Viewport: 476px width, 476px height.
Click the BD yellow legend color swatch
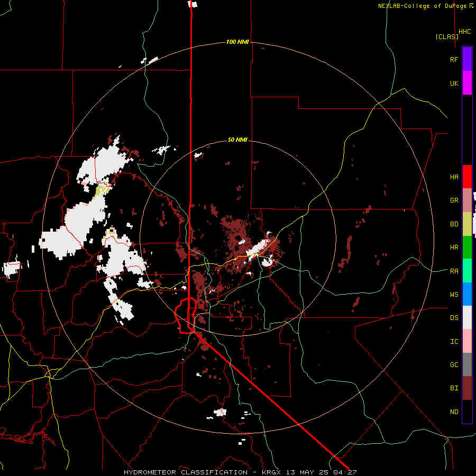point(467,224)
